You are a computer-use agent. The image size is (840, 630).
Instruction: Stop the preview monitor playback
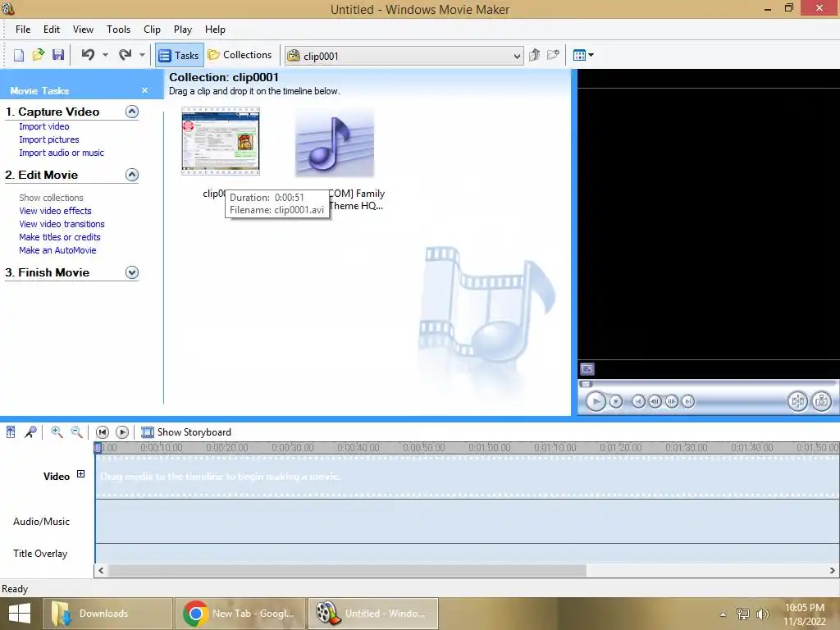coord(616,401)
